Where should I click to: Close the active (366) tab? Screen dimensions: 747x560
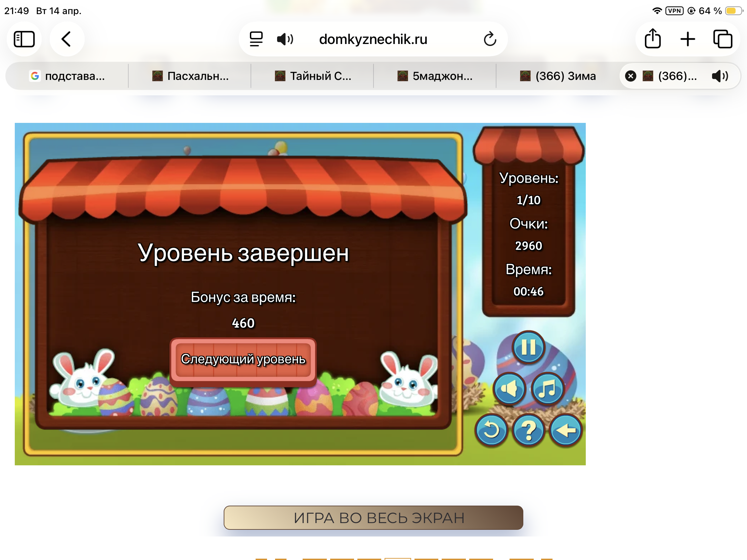(630, 76)
